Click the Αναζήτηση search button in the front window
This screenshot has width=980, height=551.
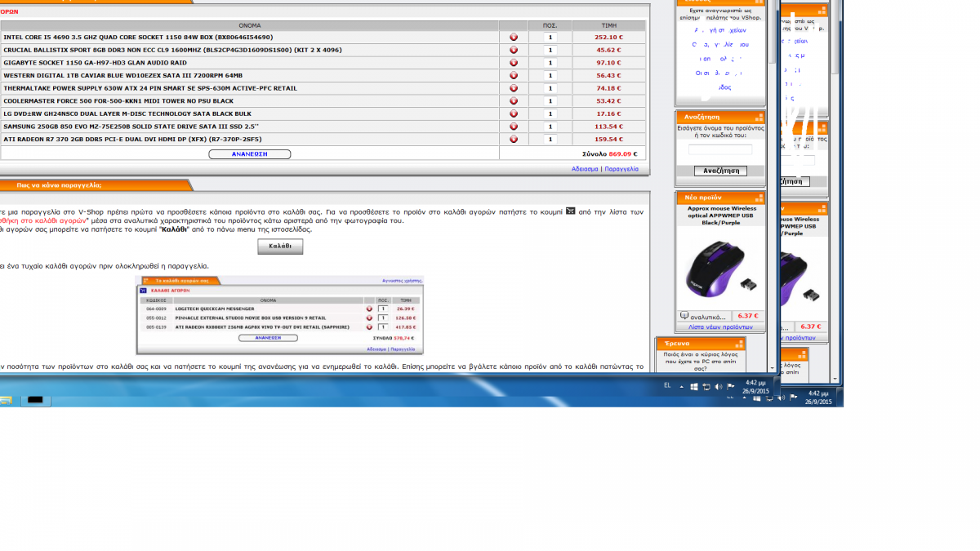[720, 171]
